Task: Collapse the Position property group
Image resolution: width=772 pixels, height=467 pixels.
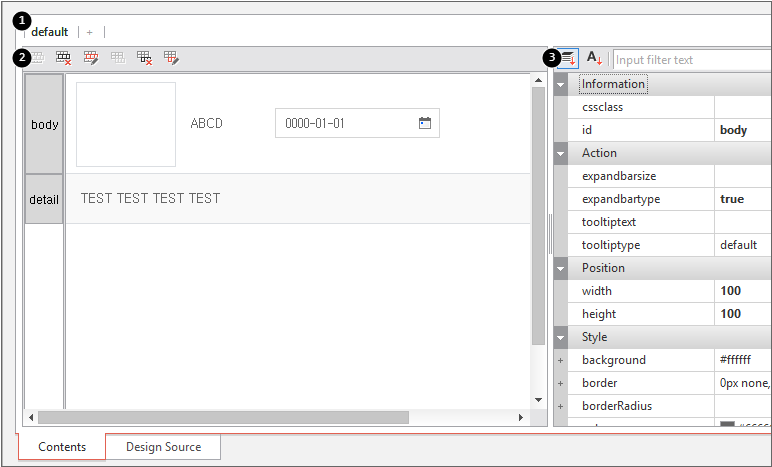Action: pyautogui.click(x=561, y=268)
